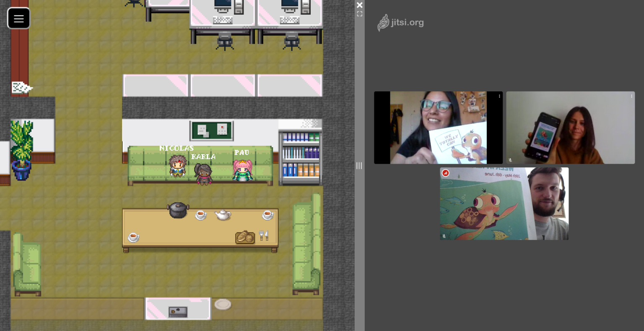Close the Jitsi video panel
Viewport: 644px width, 331px height.
[359, 5]
